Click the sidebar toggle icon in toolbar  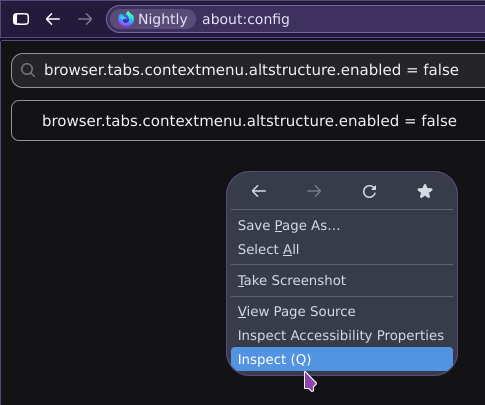click(x=21, y=19)
